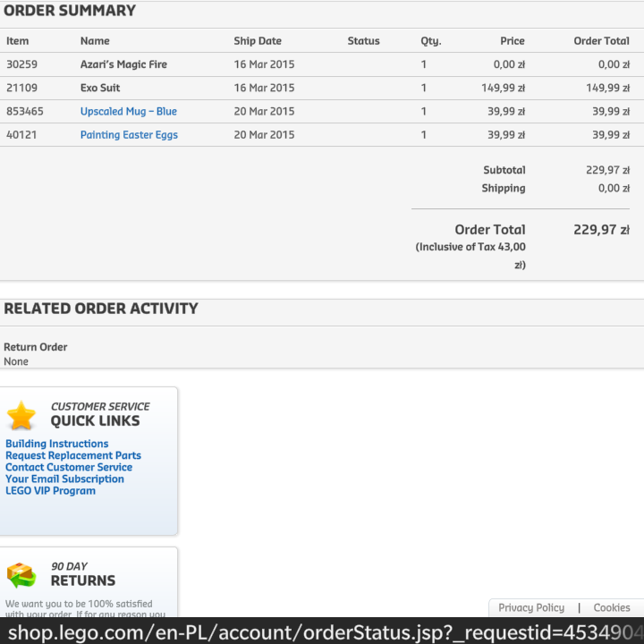Screen dimensions: 644x644
Task: Click the Azari's Magic Fire item name
Action: pos(123,64)
